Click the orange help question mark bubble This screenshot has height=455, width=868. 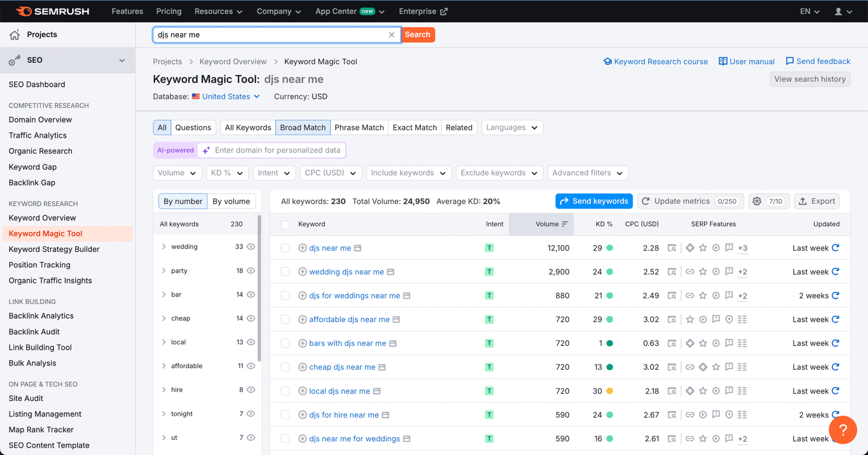point(843,430)
